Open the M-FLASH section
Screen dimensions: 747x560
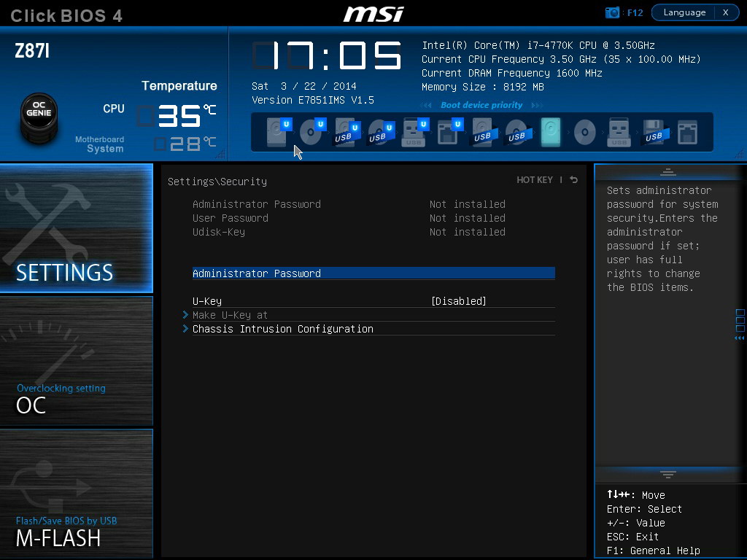coord(76,494)
